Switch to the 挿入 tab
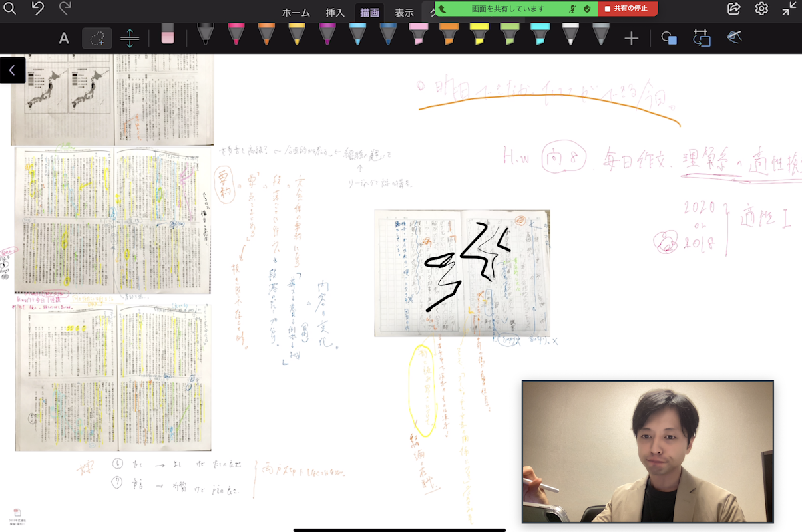802x532 pixels. [335, 13]
